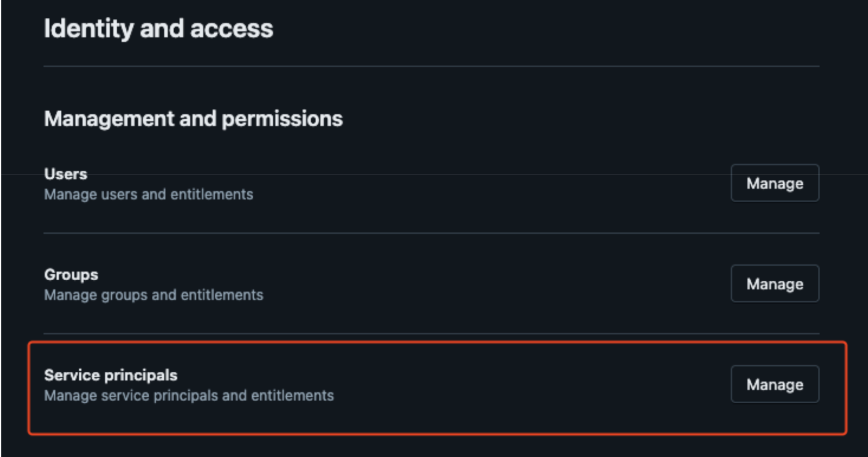Click the divider line under Identity and access
The width and height of the screenshot is (868, 457).
[x=431, y=67]
